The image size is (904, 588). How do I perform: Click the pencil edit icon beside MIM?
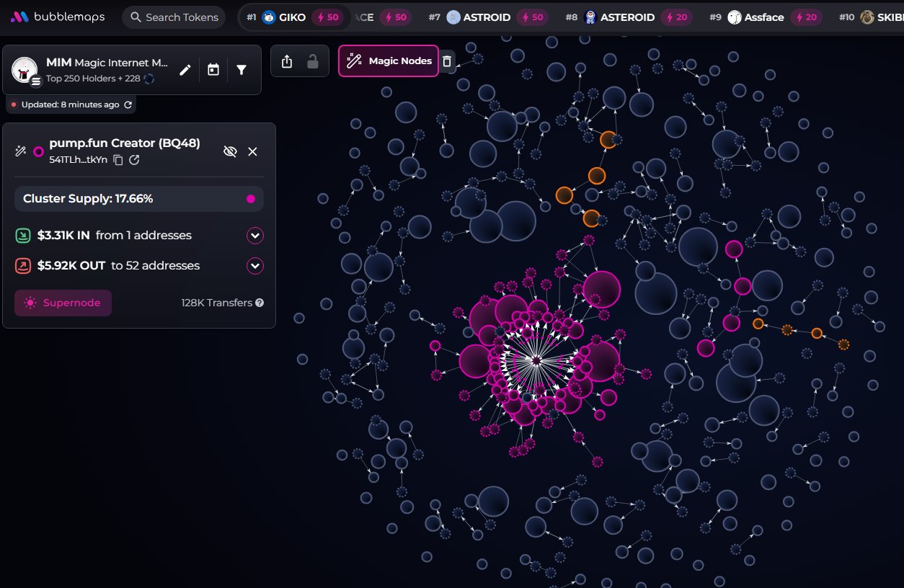[x=185, y=70]
